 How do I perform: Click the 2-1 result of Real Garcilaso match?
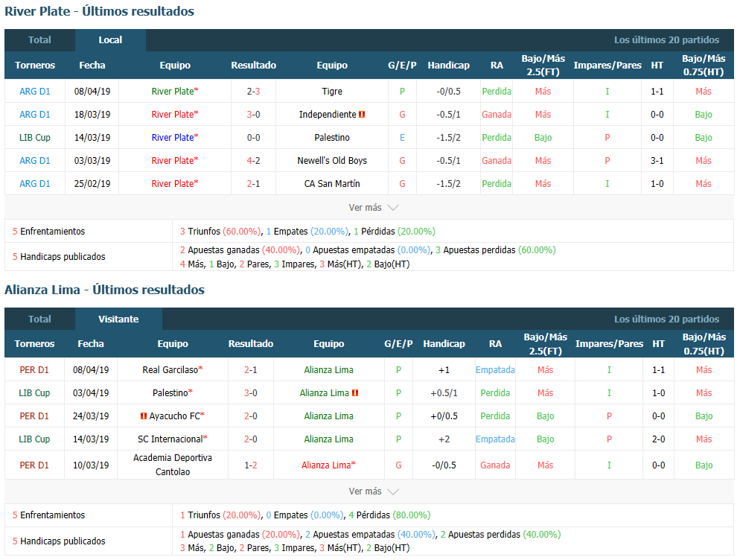pos(251,370)
